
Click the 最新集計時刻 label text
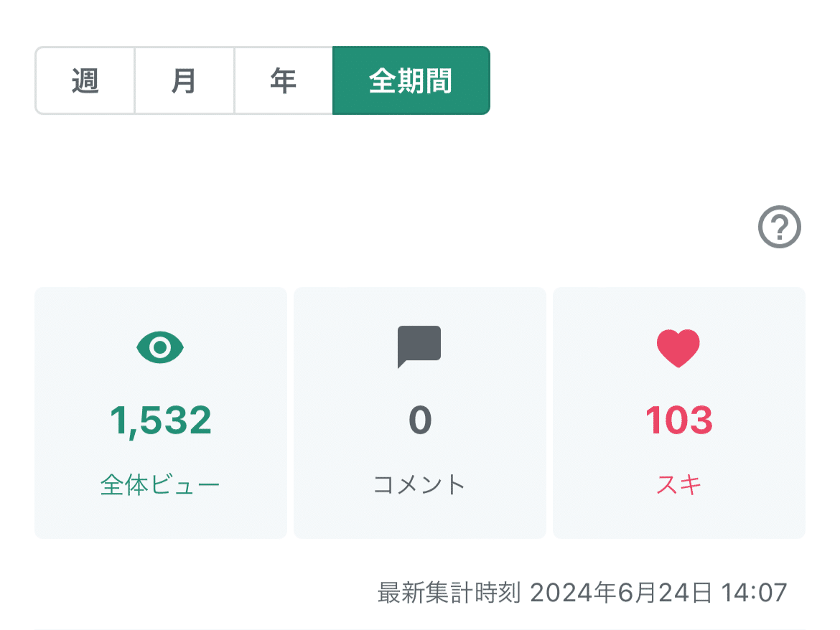(x=449, y=593)
